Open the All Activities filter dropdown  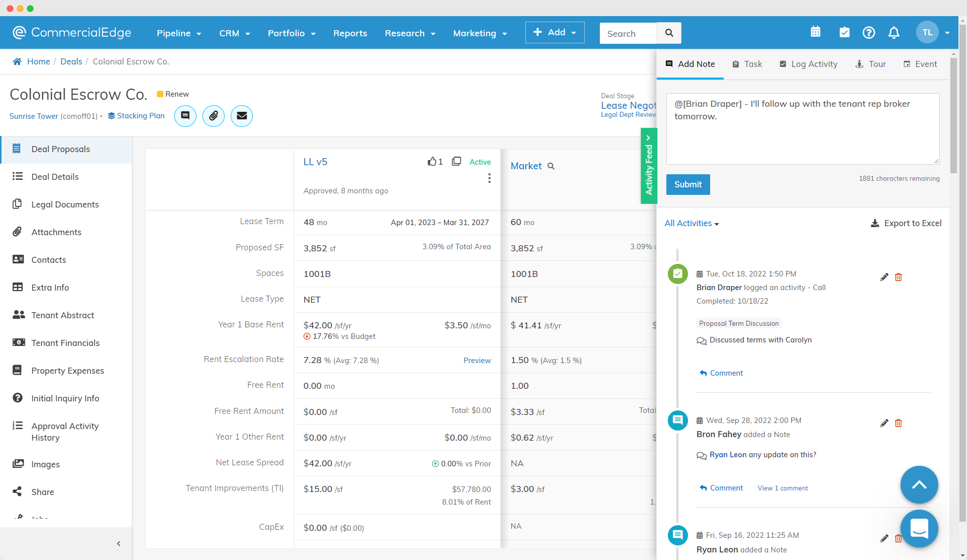(x=692, y=223)
